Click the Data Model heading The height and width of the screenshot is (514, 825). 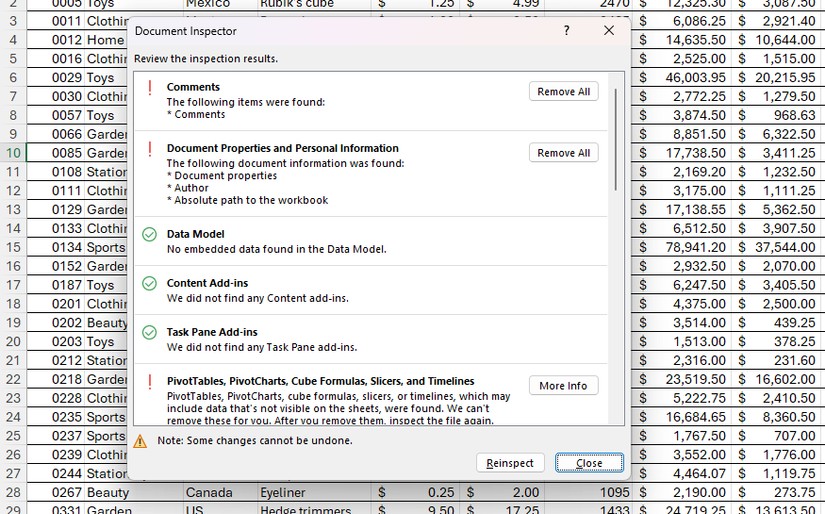tap(195, 234)
